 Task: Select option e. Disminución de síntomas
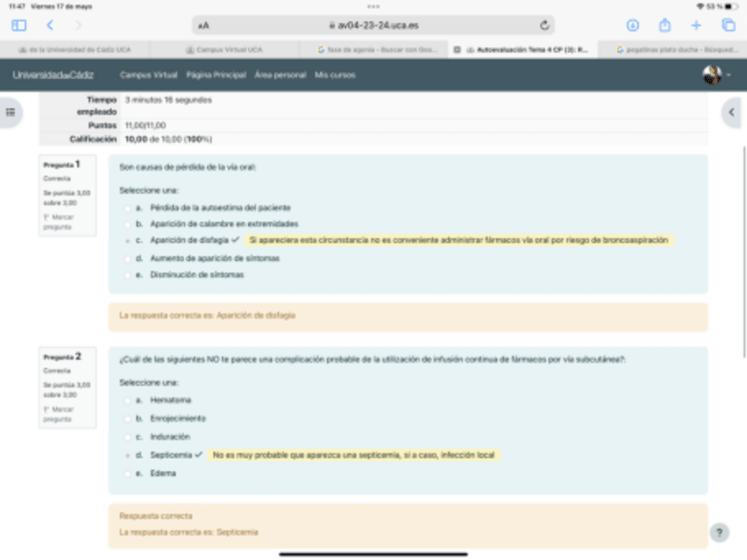tap(127, 276)
